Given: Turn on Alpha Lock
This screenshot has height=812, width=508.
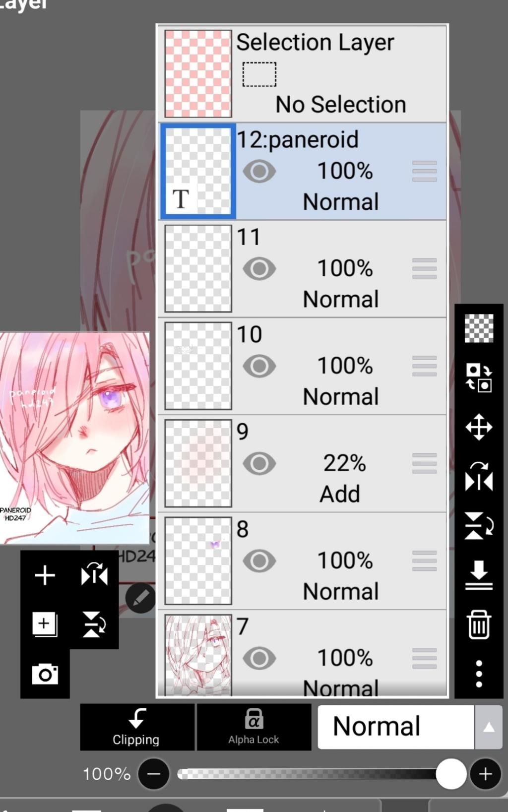Looking at the screenshot, I should [254, 727].
